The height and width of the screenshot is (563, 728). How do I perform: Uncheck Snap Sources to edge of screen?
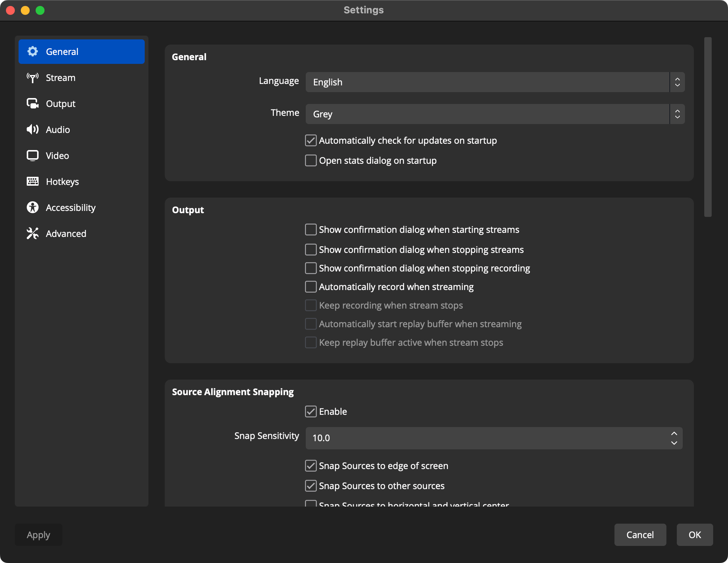tap(311, 466)
